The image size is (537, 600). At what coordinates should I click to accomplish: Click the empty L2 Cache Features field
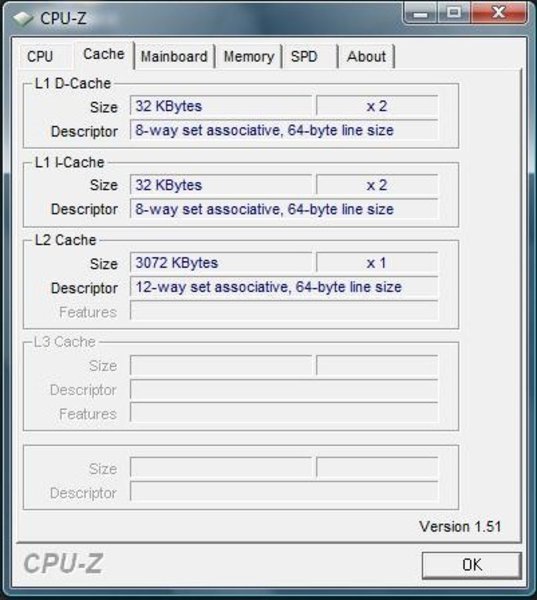284,311
